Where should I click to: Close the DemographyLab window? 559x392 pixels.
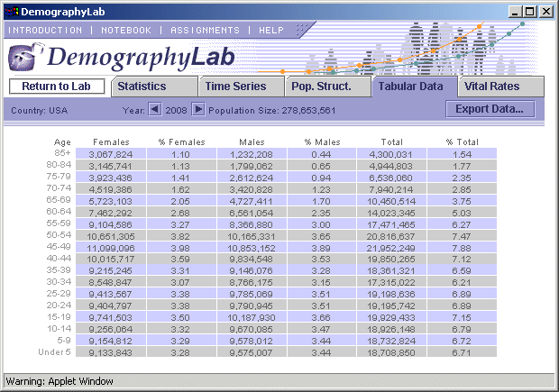[x=546, y=12]
